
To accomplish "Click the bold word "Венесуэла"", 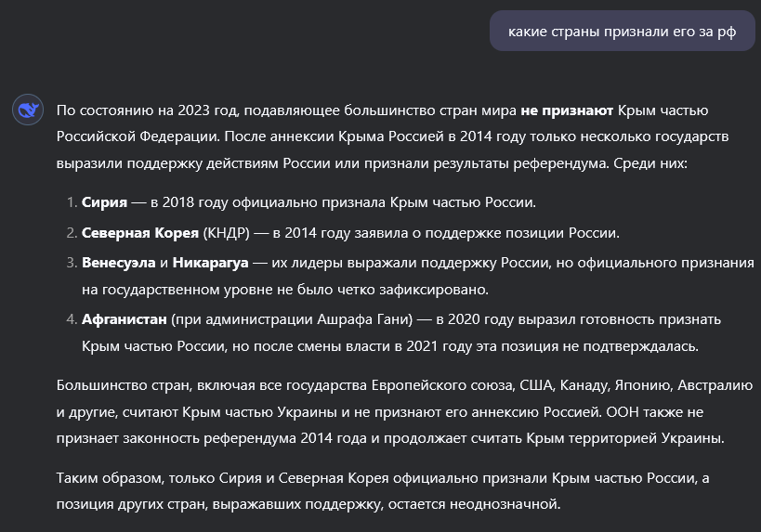I will (x=116, y=262).
